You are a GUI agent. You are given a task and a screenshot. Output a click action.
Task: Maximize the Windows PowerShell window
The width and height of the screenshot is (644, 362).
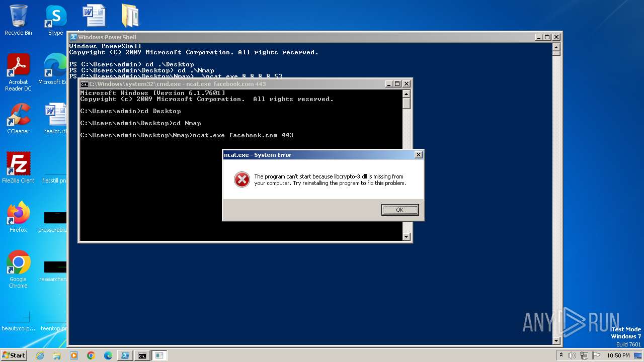pos(547,37)
